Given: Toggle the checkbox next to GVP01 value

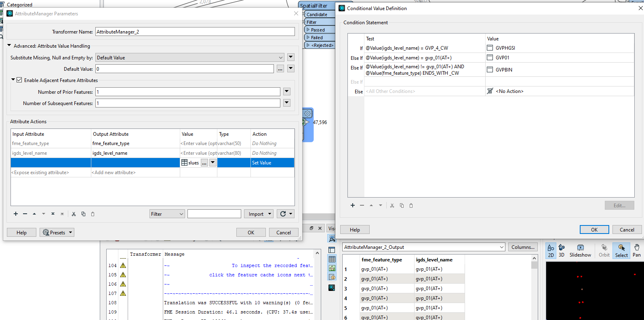Looking at the screenshot, I should 490,58.
